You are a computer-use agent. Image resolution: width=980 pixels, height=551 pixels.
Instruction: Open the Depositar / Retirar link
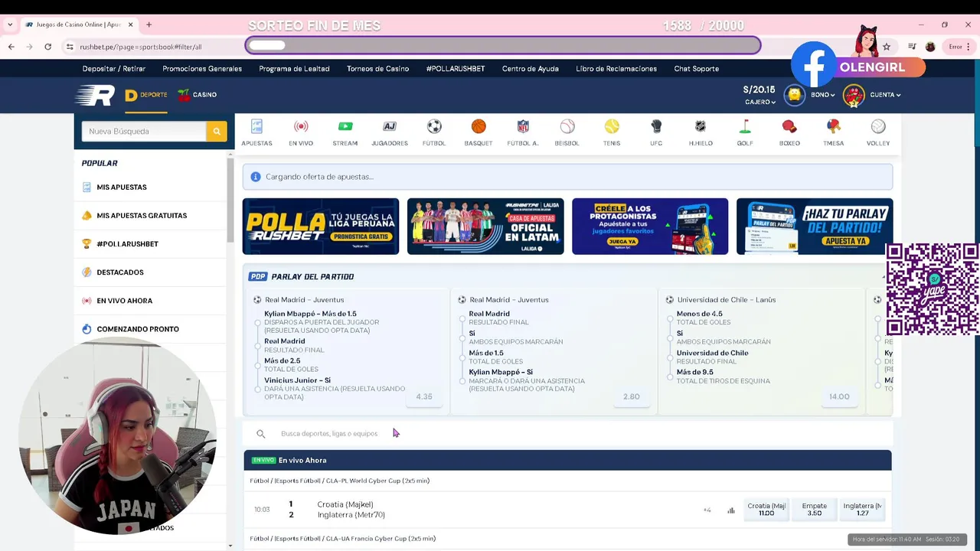(x=114, y=69)
